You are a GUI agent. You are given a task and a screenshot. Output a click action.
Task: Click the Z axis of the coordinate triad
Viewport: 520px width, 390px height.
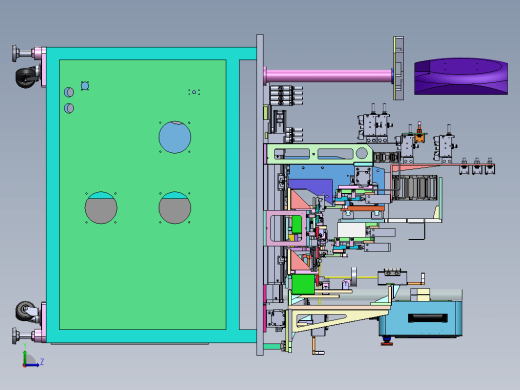tap(33, 365)
